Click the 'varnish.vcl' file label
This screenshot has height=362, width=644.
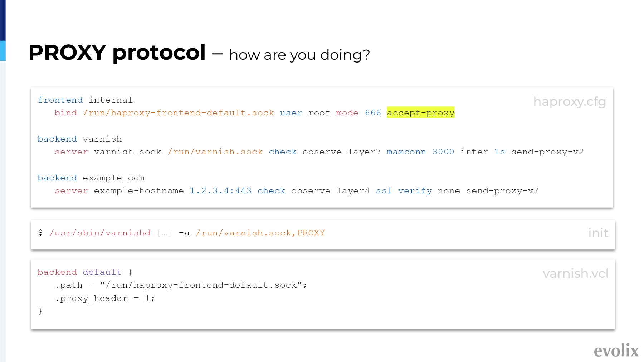click(576, 274)
